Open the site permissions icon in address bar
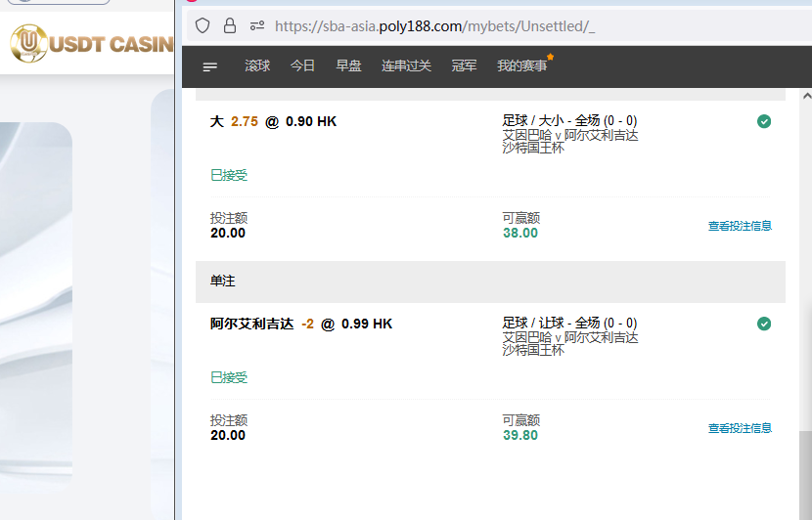 pos(257,26)
